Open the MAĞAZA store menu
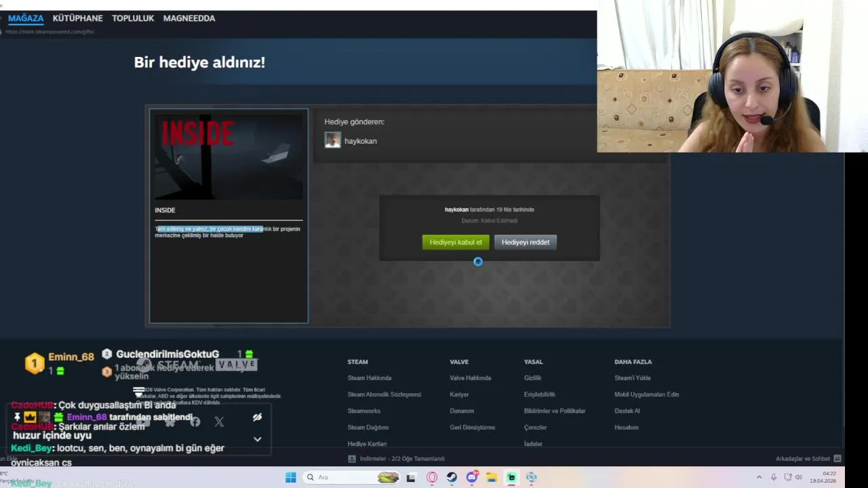The width and height of the screenshot is (868, 488). (26, 18)
